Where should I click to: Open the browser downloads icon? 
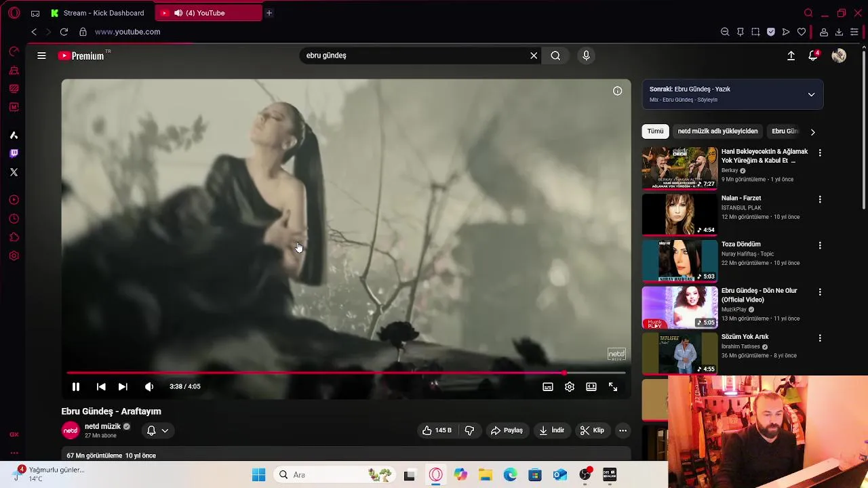pyautogui.click(x=839, y=32)
